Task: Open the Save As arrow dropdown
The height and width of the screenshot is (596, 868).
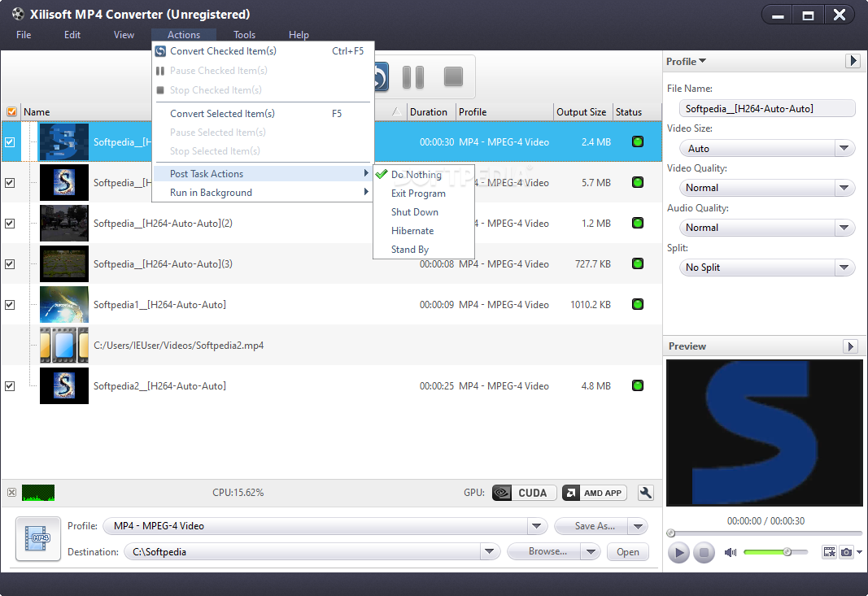Action: [x=639, y=526]
